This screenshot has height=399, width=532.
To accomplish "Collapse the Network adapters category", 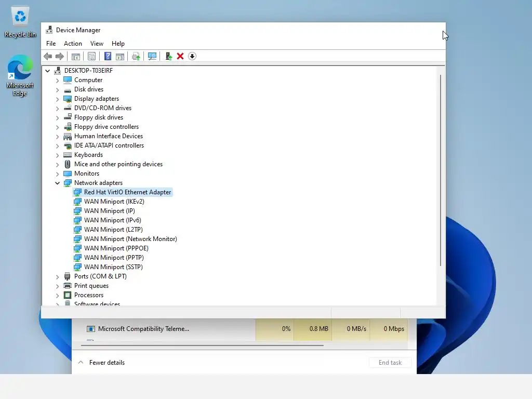I will tap(57, 183).
